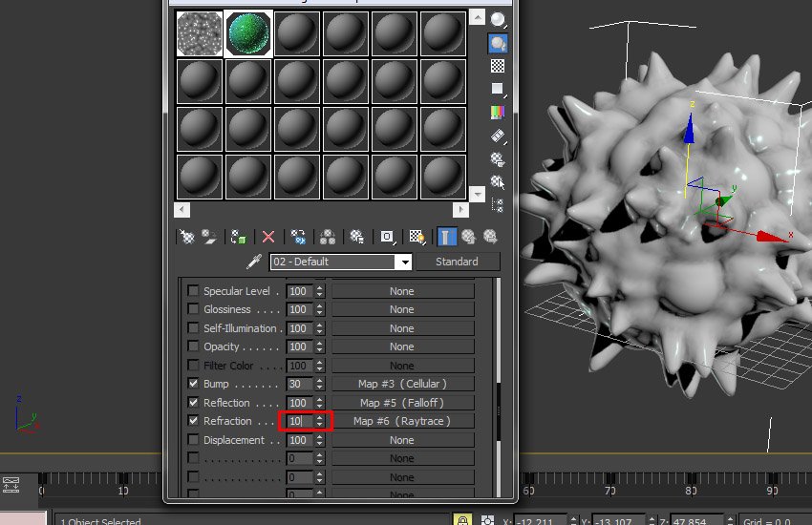Toggle Show End Result icon
Screen dimensions: 812x525
446,237
